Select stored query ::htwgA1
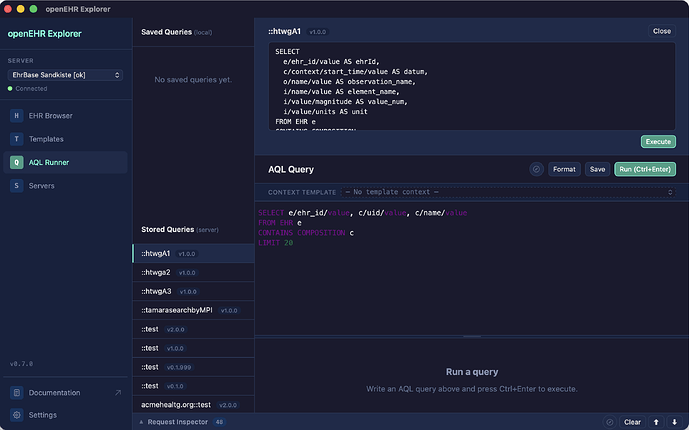 [x=194, y=254]
